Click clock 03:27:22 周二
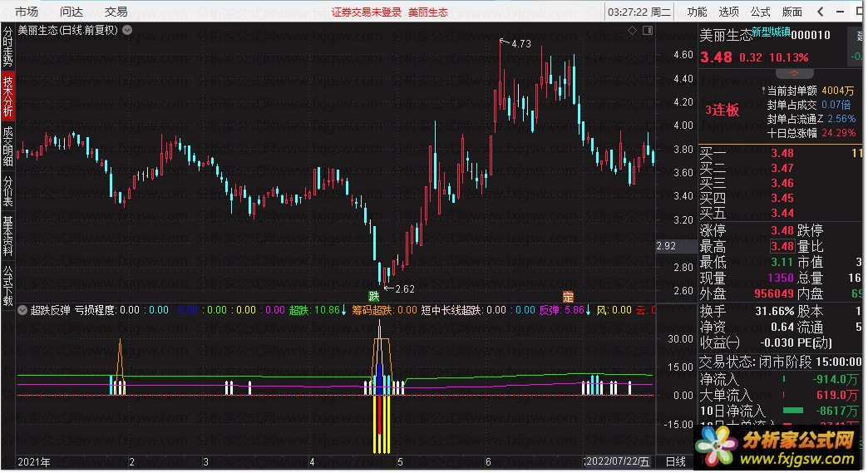Viewport: 868px width, 473px height. point(639,12)
